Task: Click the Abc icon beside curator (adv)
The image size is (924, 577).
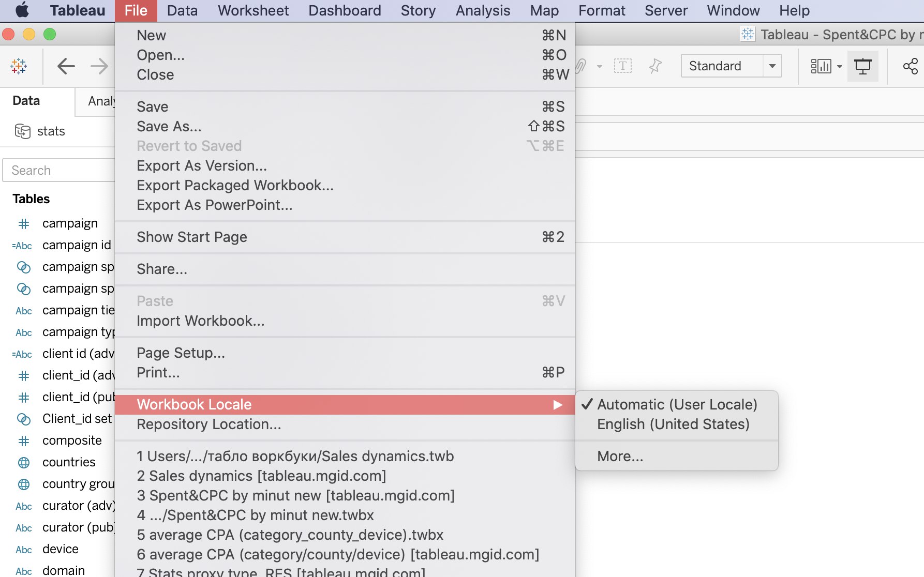Action: 24,506
